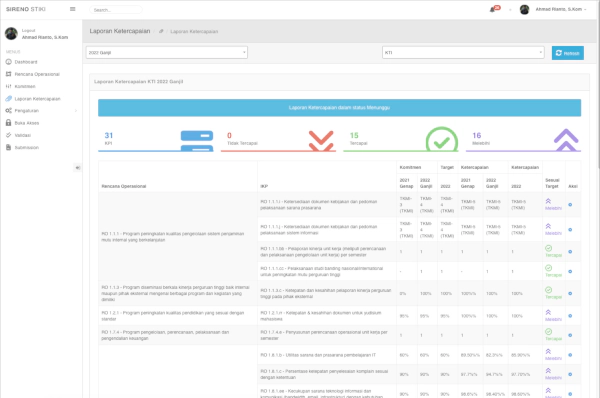Viewport: 600px width, 398px height.
Task: Click the Melebihi up-chevrons card icon
Action: (x=566, y=140)
